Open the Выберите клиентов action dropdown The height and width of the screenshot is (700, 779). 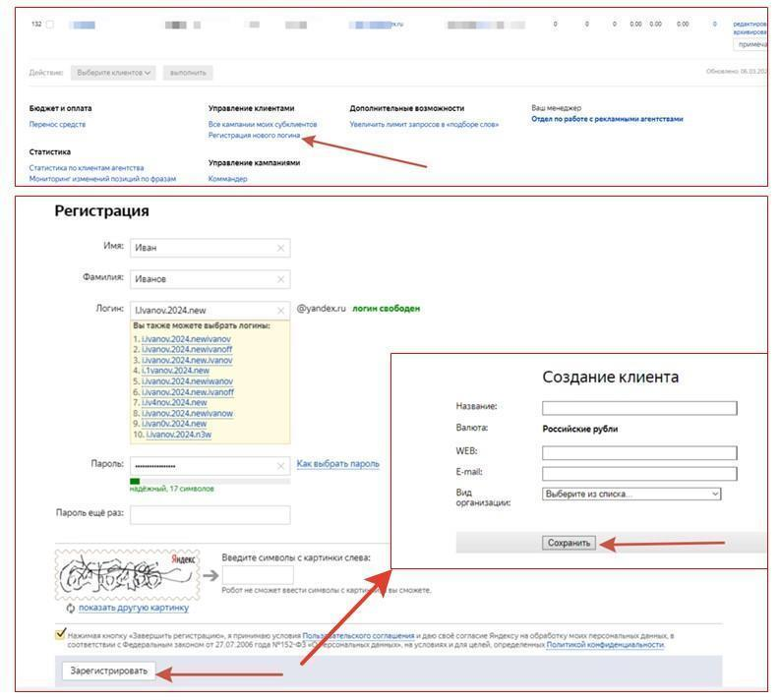click(113, 73)
